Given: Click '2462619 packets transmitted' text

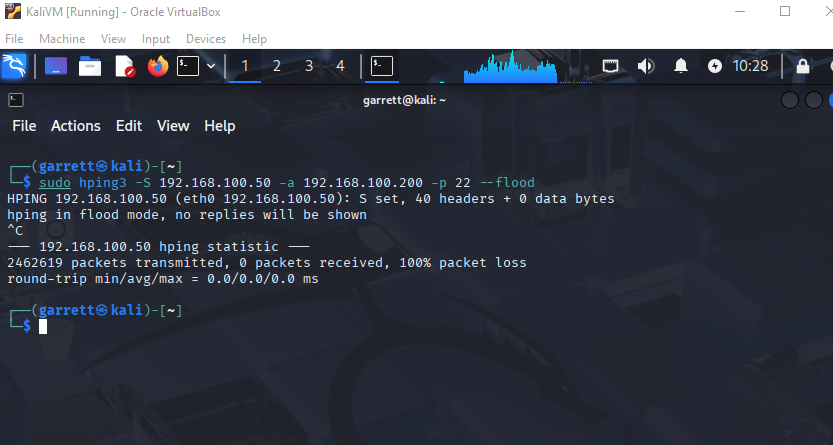Looking at the screenshot, I should (115, 263).
